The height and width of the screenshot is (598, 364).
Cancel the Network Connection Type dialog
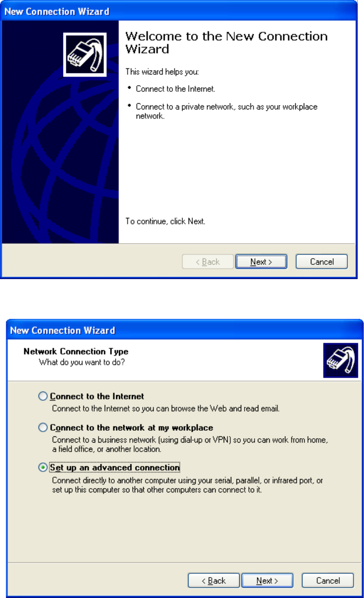click(328, 580)
